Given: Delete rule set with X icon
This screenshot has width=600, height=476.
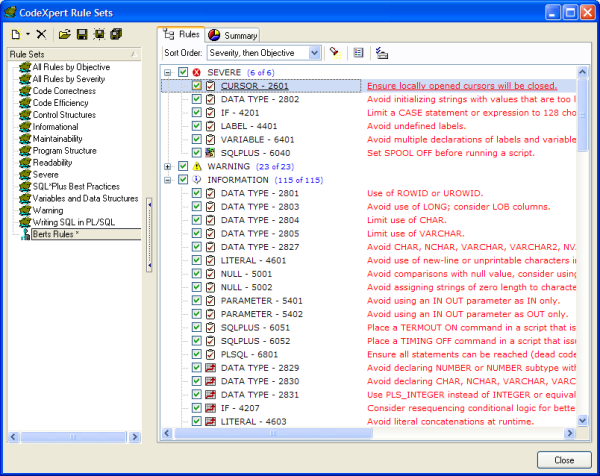Looking at the screenshot, I should click(x=41, y=34).
